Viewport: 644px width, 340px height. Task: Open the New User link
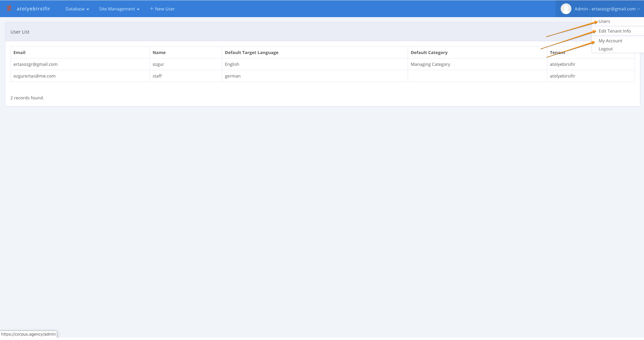(x=162, y=9)
